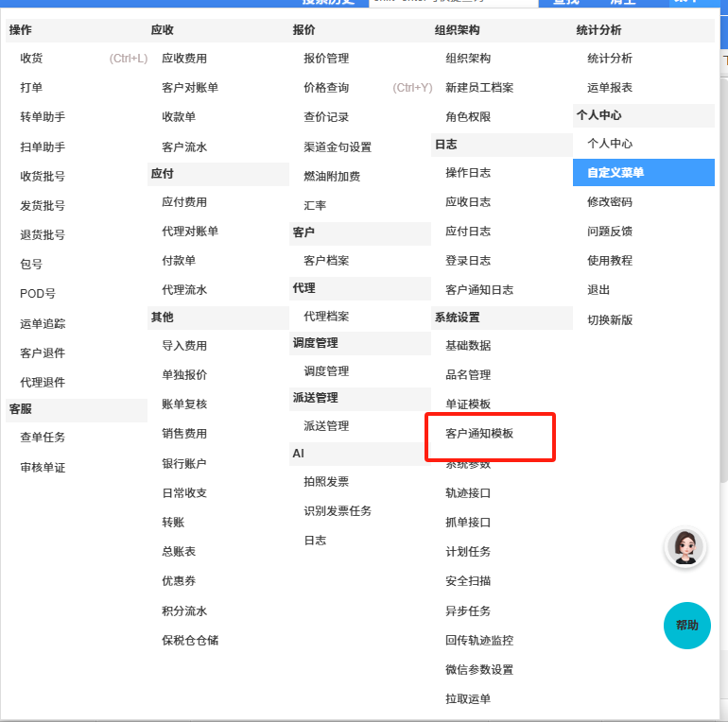The height and width of the screenshot is (722, 728).
Task: Select 查单任务 under 客服
Action: click(x=43, y=438)
